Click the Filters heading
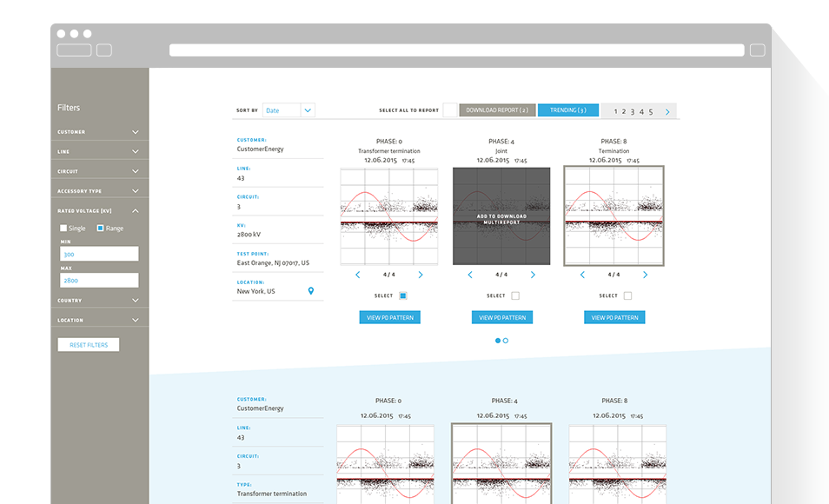 point(69,108)
